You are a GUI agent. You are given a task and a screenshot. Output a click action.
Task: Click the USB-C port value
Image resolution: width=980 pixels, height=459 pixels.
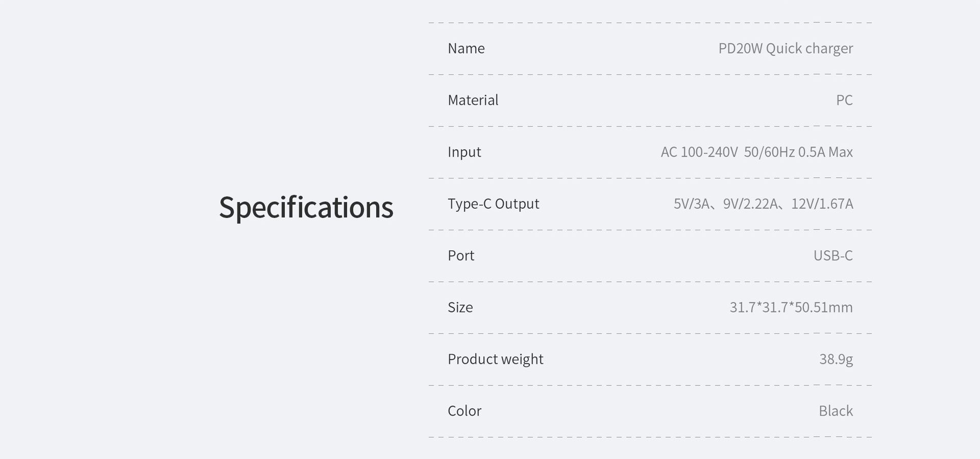[832, 256]
